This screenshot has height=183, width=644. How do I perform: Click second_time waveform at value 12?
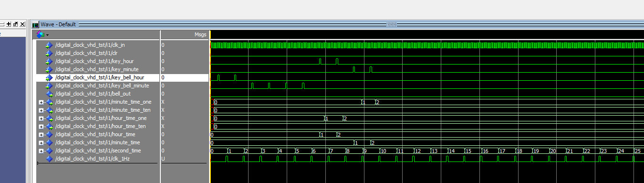point(422,151)
